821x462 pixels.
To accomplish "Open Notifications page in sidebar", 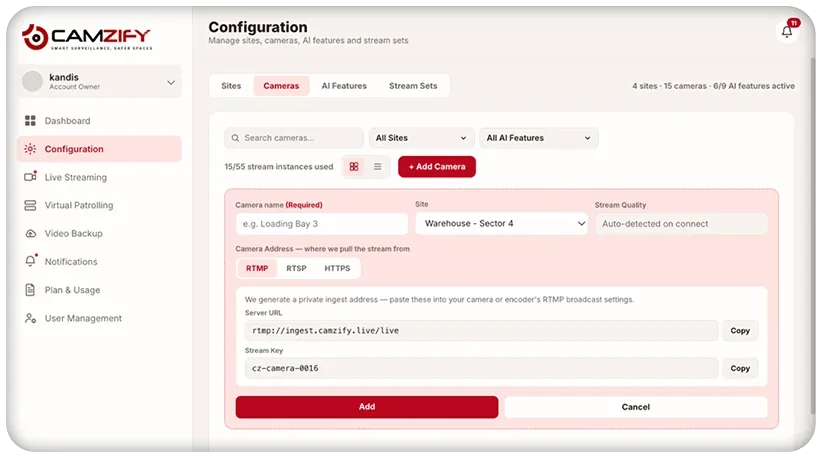I will (99, 261).
